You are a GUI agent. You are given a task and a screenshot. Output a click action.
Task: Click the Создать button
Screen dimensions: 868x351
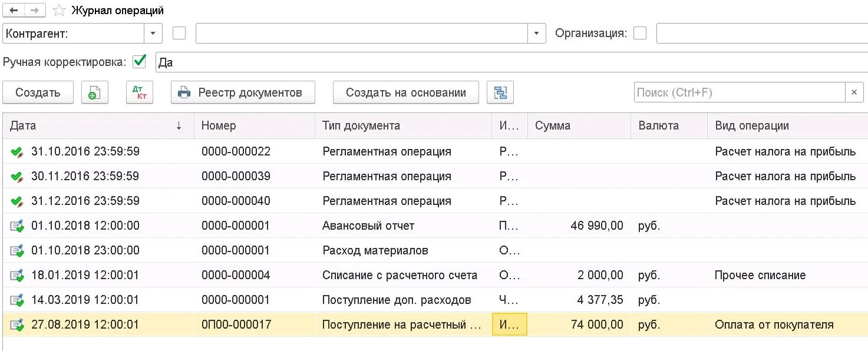[x=38, y=92]
